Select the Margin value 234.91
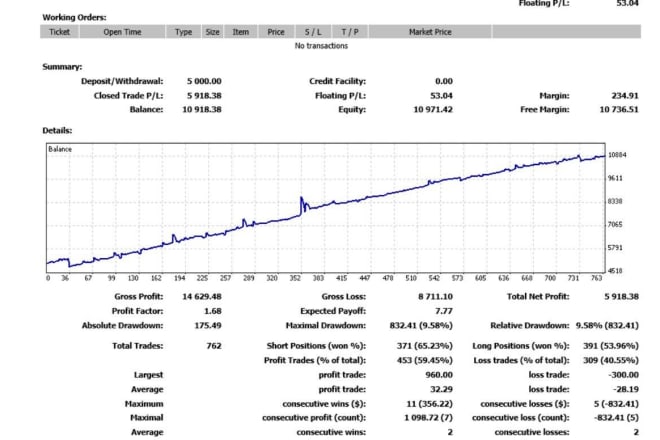The height and width of the screenshot is (440, 660). point(625,96)
